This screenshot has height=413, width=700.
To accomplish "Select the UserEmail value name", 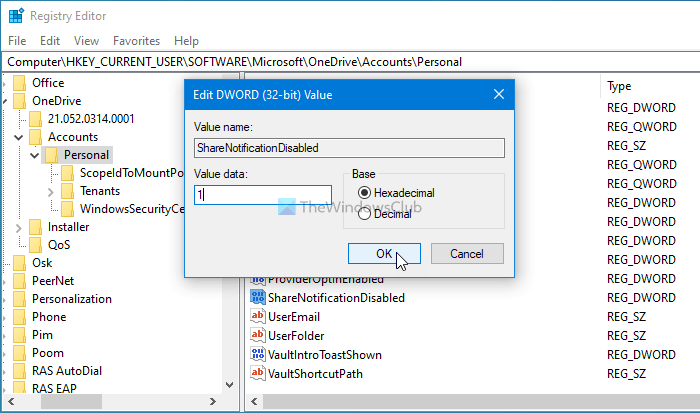I will pyautogui.click(x=294, y=317).
